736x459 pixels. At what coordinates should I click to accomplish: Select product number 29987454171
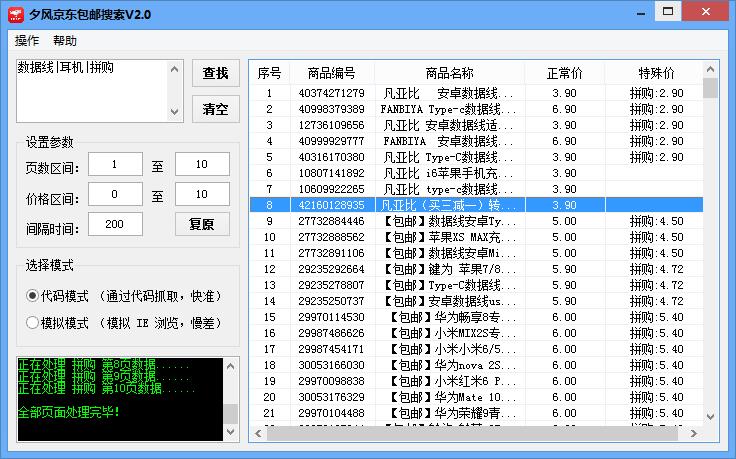331,349
